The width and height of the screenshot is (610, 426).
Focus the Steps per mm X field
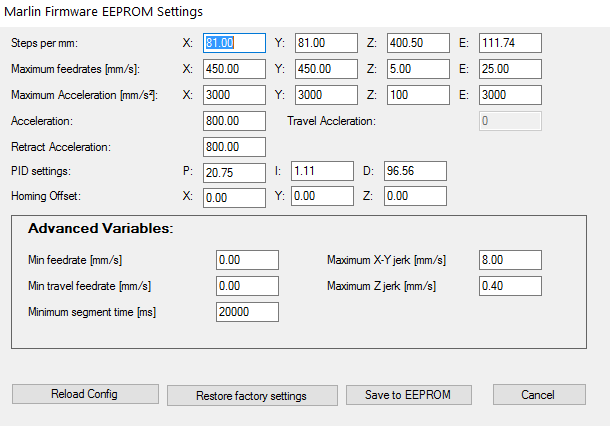pos(234,43)
